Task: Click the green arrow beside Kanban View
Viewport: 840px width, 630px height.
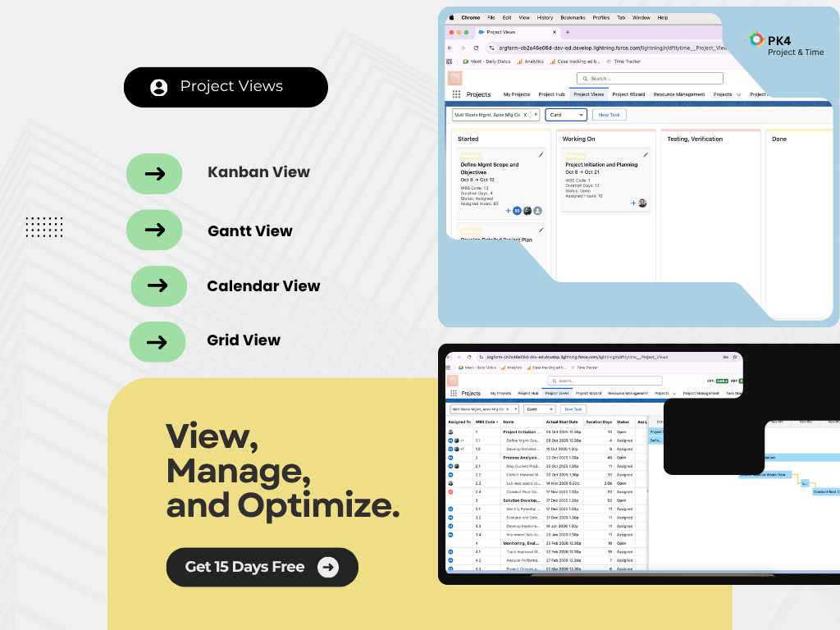Action: click(154, 174)
